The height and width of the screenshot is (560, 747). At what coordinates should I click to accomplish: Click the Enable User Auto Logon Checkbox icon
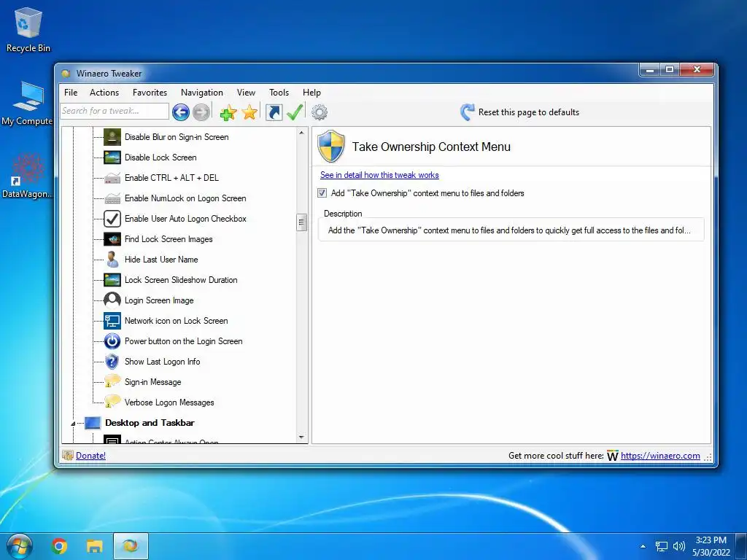coord(112,219)
